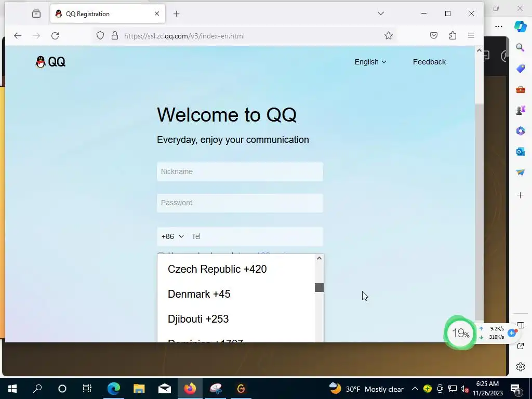This screenshot has height=399, width=532.
Task: Open File Explorer from taskbar
Action: (x=139, y=389)
